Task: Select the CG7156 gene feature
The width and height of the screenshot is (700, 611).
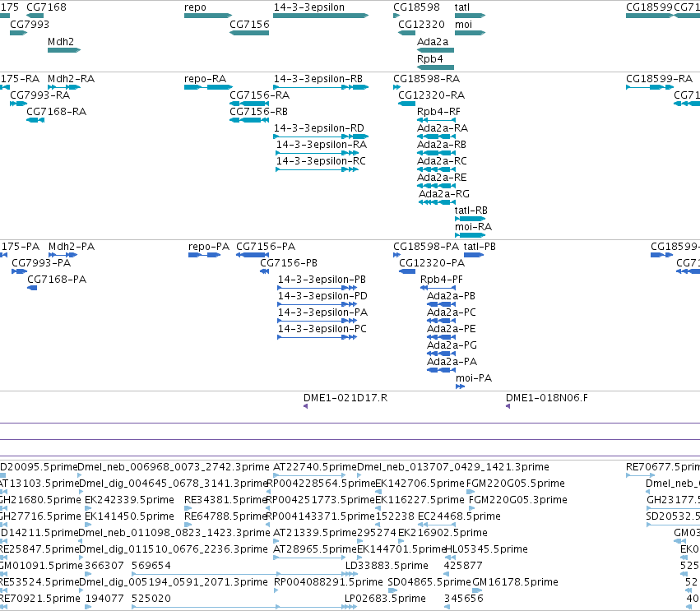Action: 249,33
